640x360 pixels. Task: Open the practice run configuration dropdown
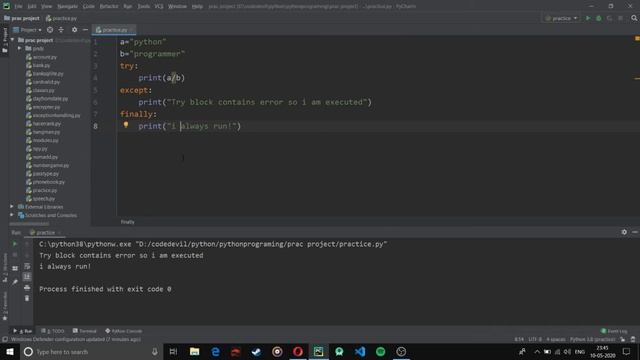[x=562, y=18]
